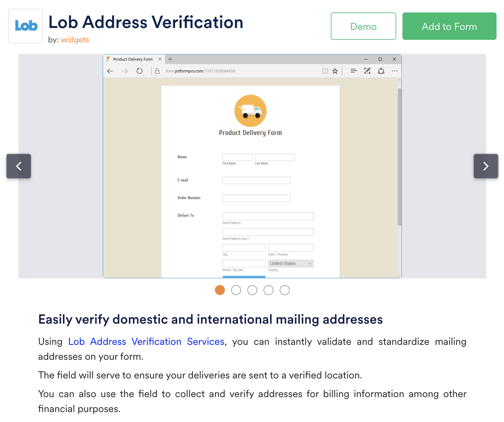Viewport: 504px width, 422px height.
Task: Click the browser back arrow in screenshot
Action: click(110, 71)
